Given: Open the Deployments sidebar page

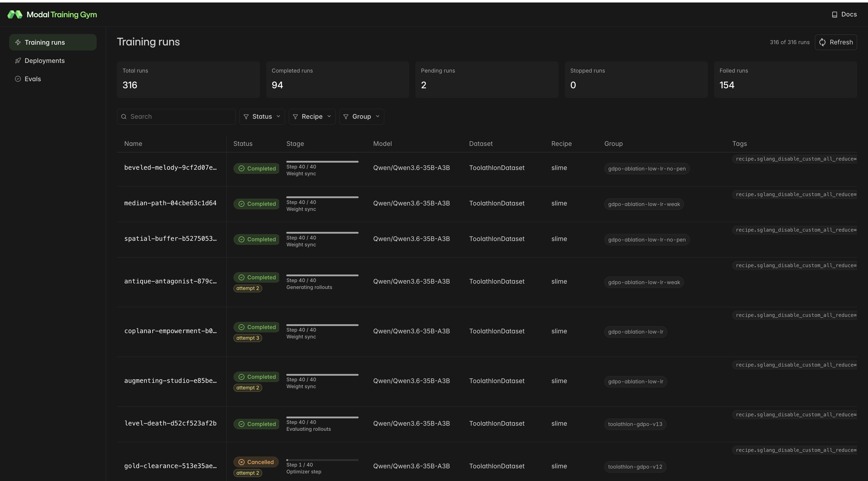Looking at the screenshot, I should click(53, 61).
